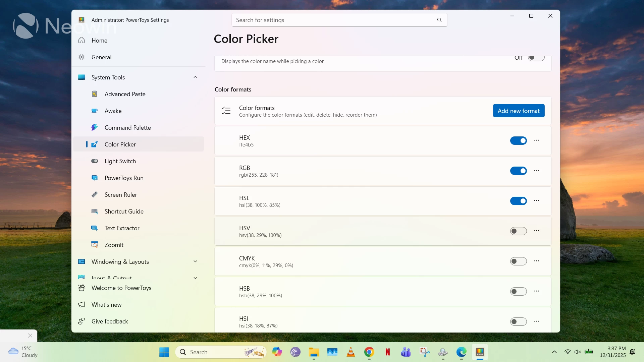Open Welcome to PowerToys page

point(138,288)
